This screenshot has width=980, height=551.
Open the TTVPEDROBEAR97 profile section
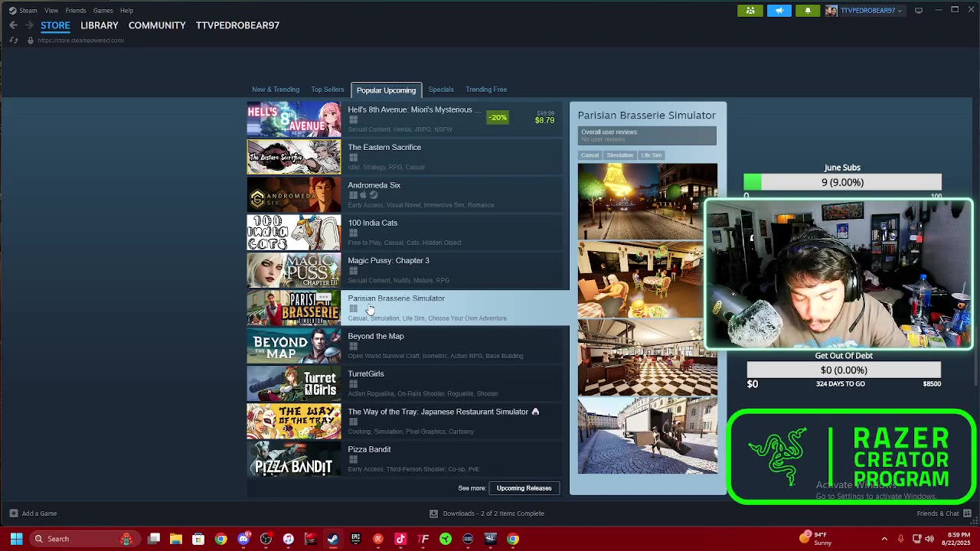point(237,25)
